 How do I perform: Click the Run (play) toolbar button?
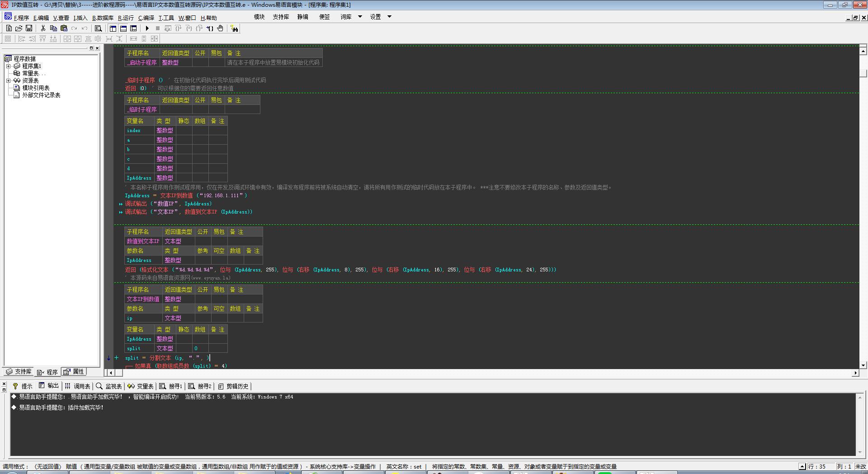tap(147, 28)
